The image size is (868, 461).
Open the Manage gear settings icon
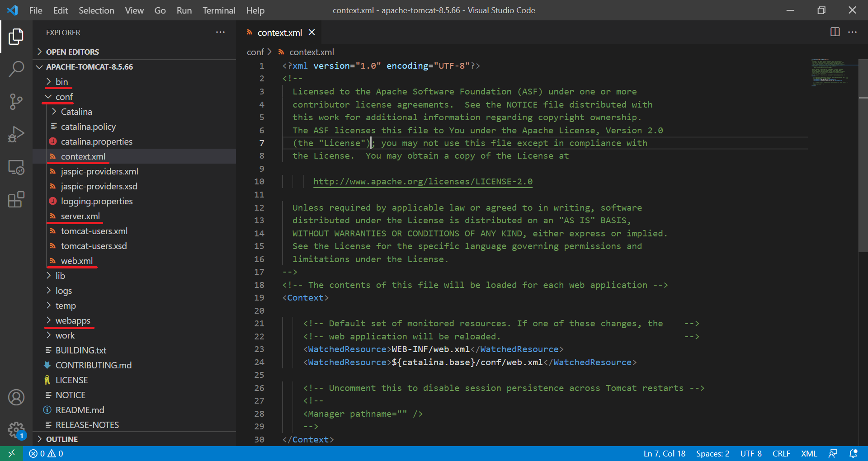[x=16, y=430]
